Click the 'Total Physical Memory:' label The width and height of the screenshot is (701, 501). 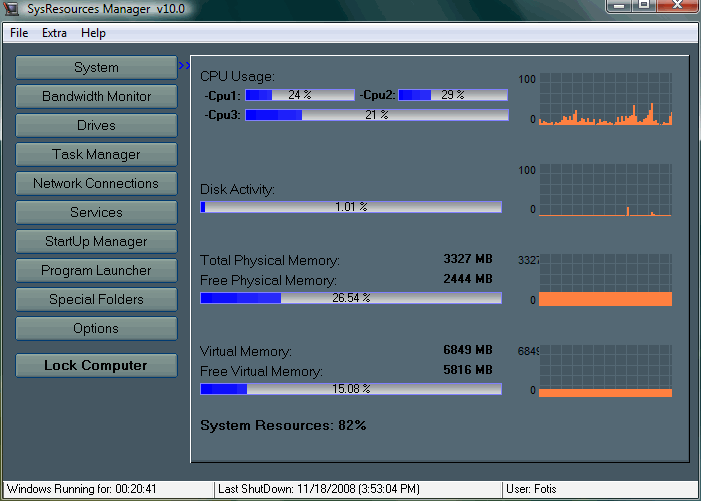270,260
